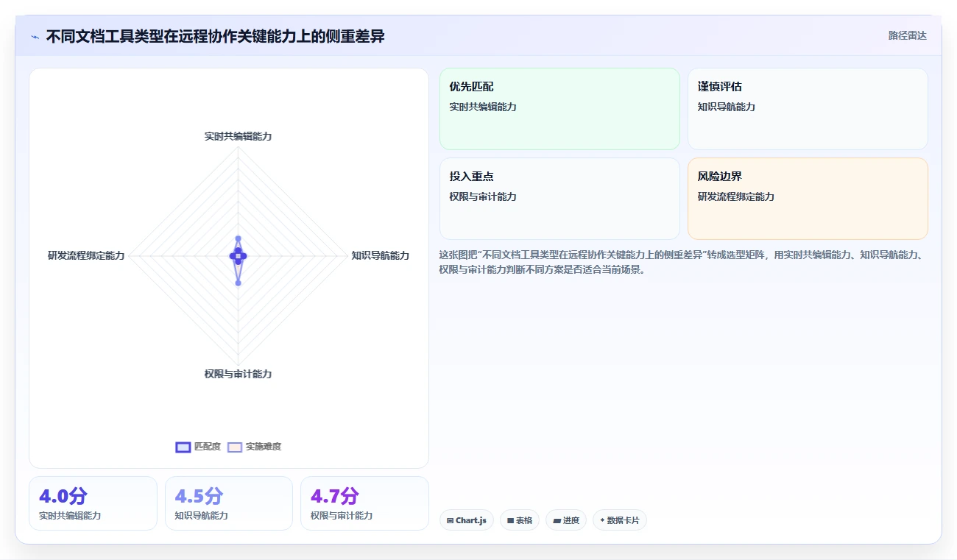Click the top radar data point

click(238, 238)
